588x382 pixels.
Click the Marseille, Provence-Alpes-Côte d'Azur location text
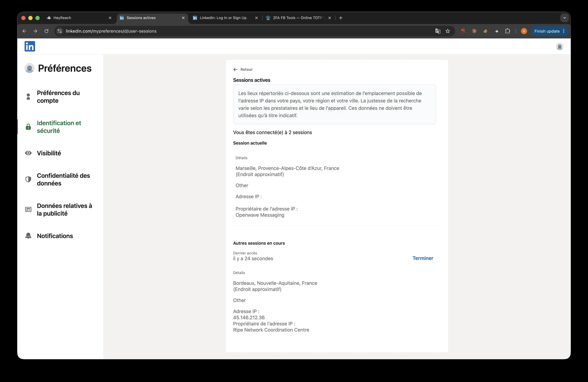(287, 168)
